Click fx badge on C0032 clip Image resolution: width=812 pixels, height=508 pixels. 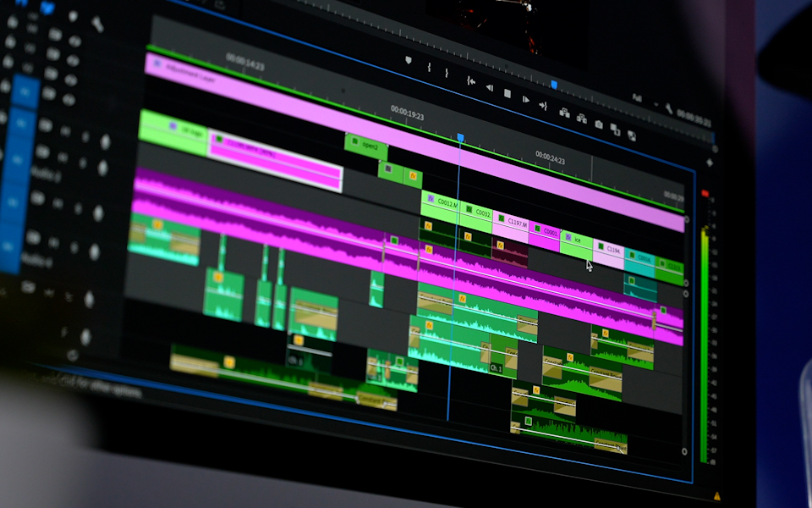(x=469, y=209)
